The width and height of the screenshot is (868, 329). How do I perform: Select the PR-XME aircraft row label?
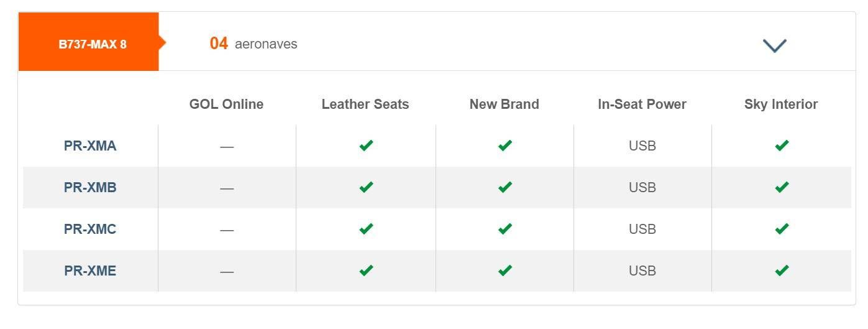(x=90, y=271)
